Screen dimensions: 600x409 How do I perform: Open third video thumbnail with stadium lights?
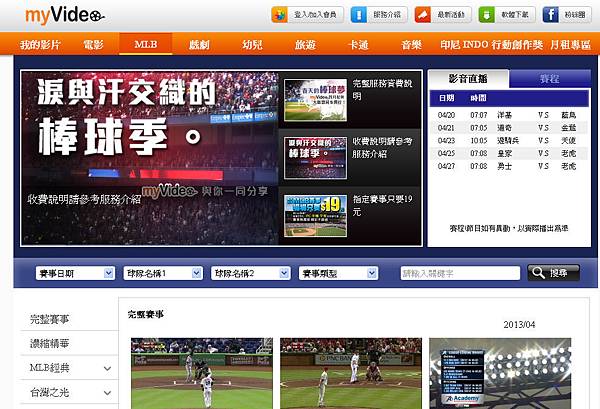[500, 373]
